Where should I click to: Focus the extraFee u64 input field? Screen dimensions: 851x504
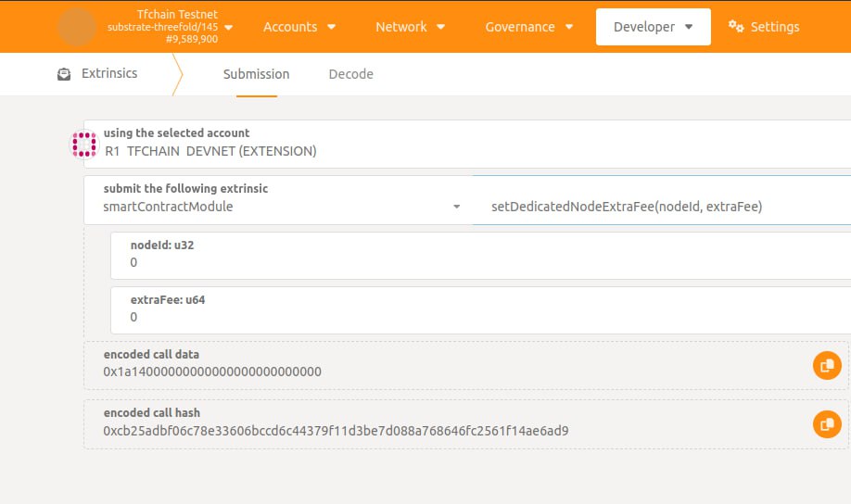click(x=481, y=310)
